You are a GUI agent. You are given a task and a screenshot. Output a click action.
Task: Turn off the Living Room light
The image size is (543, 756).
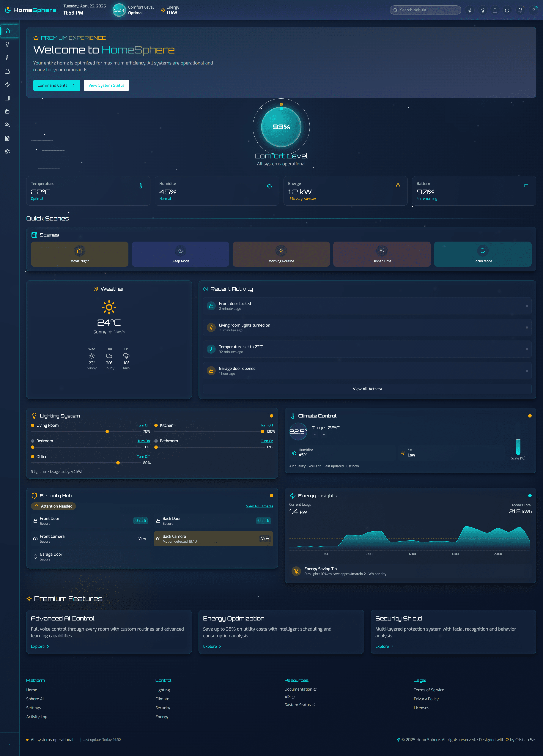point(143,425)
